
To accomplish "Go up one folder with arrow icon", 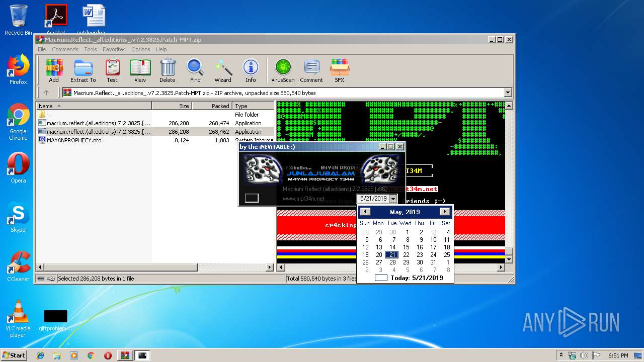I will (x=46, y=93).
